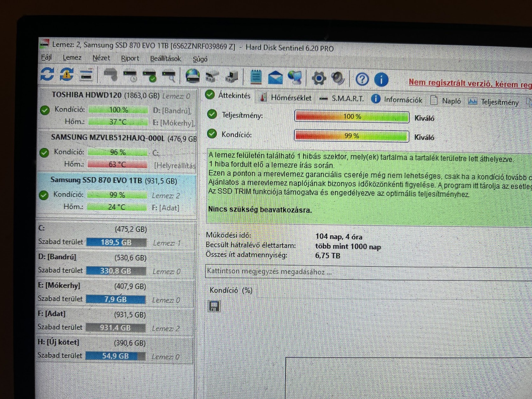
Task: Click the green check icon beside Teljesítmény
Action: click(x=212, y=114)
